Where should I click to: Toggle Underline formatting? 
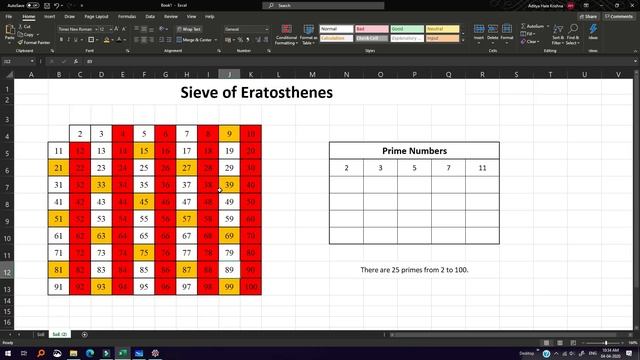point(76,40)
